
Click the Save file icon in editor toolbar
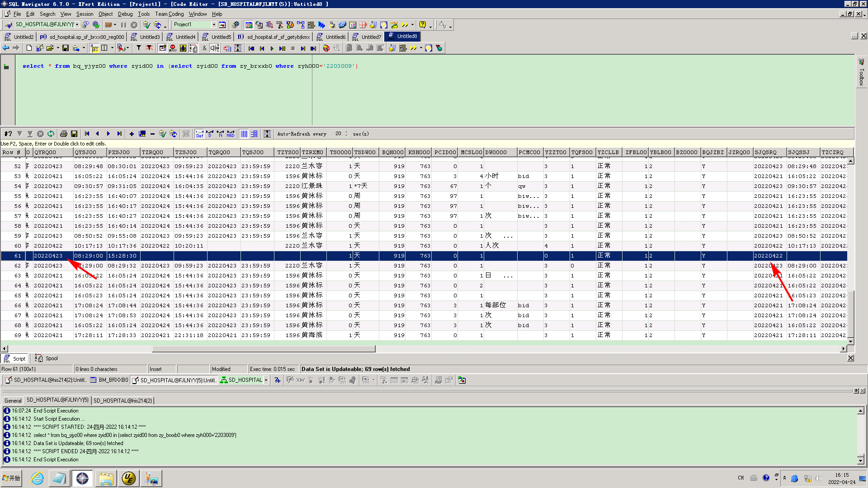pyautogui.click(x=66, y=48)
